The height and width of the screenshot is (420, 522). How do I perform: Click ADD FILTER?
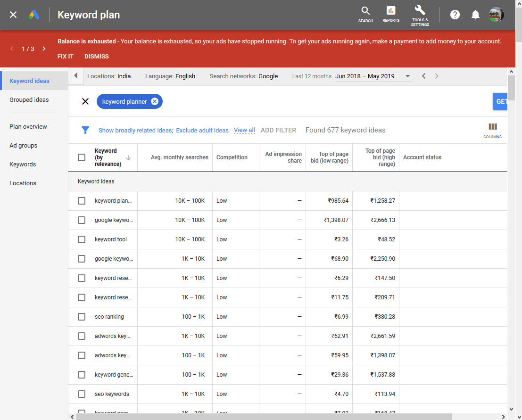click(278, 131)
